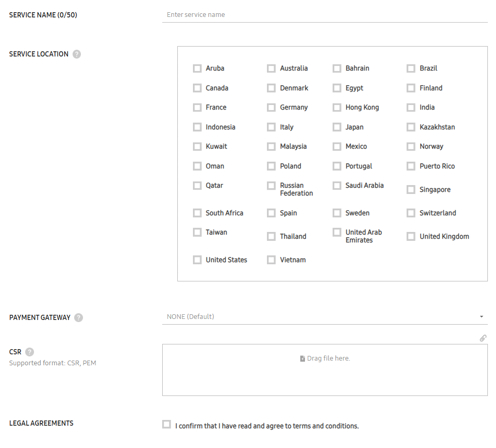
Task: Focus the Service Name input field
Action: click(x=325, y=15)
